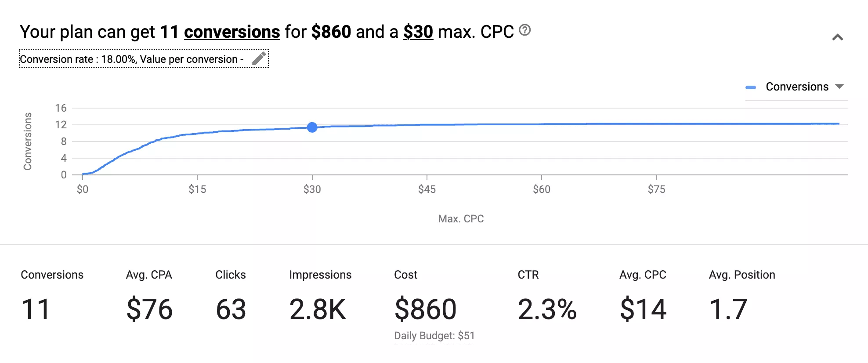Click the blue Conversions legend line marker
This screenshot has width=868, height=363.
coord(750,87)
